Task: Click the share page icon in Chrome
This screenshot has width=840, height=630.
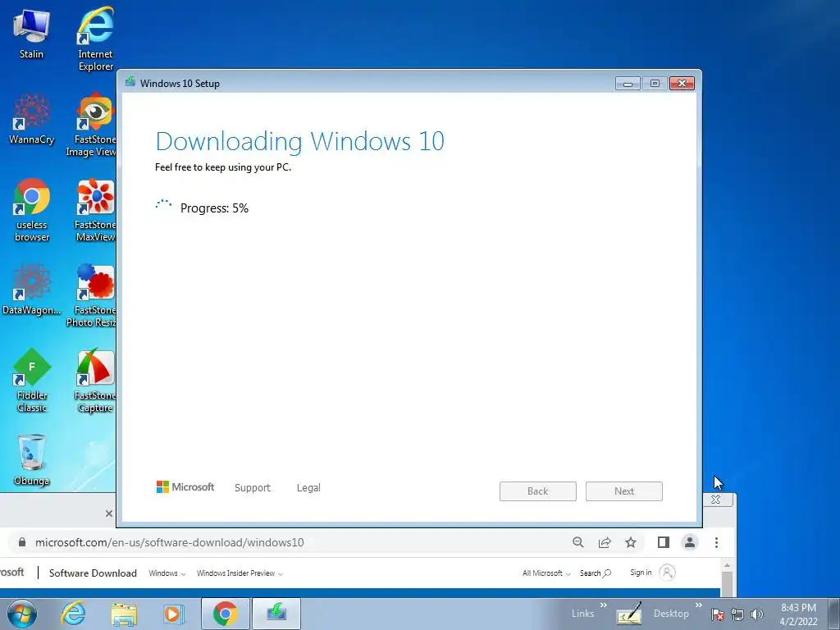Action: [605, 542]
